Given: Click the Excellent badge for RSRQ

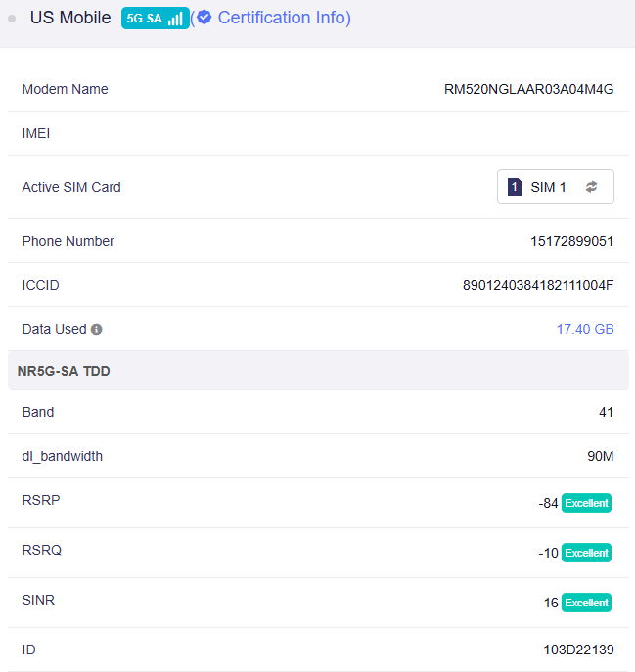Looking at the screenshot, I should [586, 553].
